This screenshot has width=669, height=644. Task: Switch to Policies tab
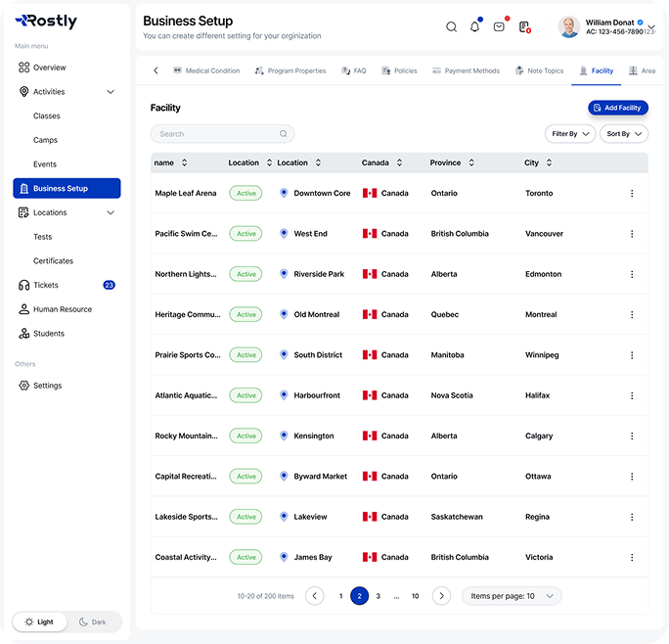(399, 70)
